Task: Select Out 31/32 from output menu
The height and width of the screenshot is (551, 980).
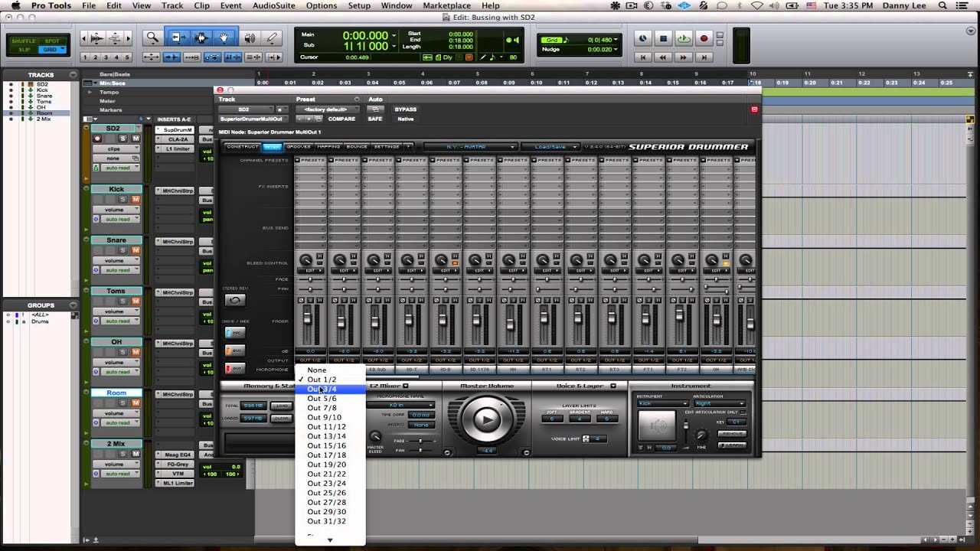Action: tap(330, 521)
